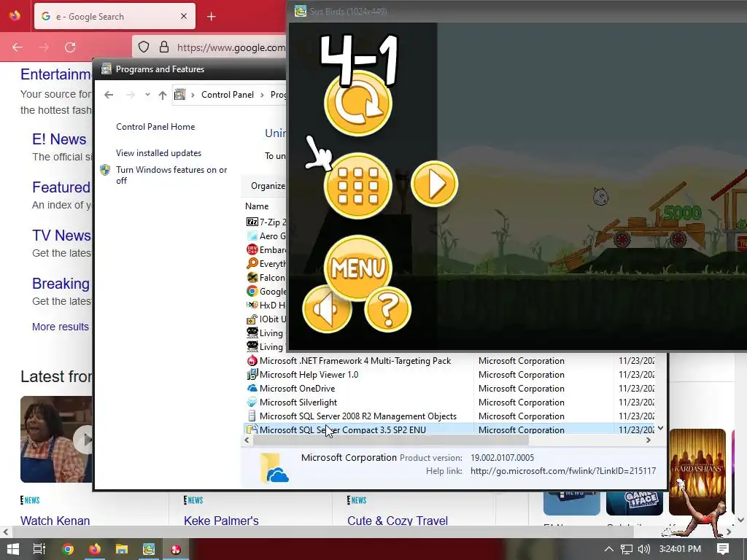
Task: Go back in Programs and Features window
Action: click(109, 95)
